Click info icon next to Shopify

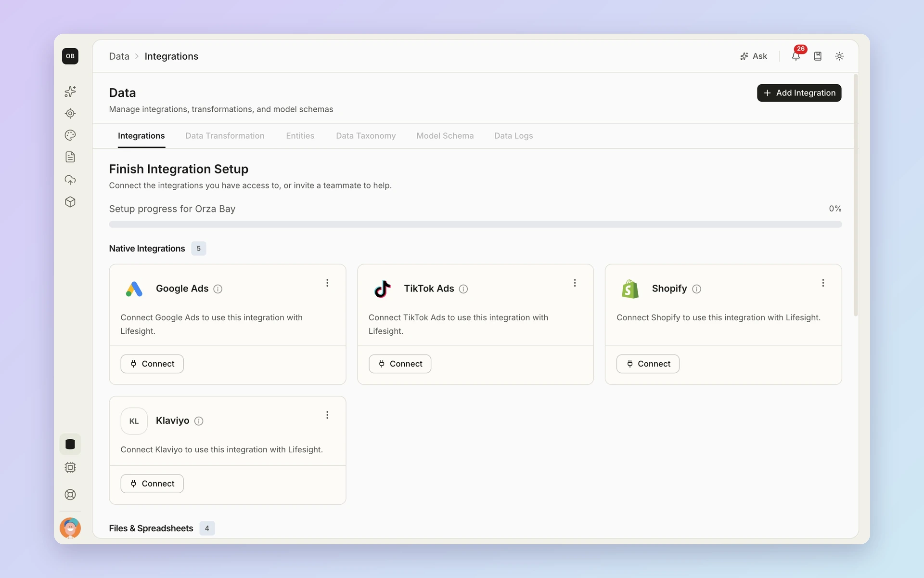[696, 289]
